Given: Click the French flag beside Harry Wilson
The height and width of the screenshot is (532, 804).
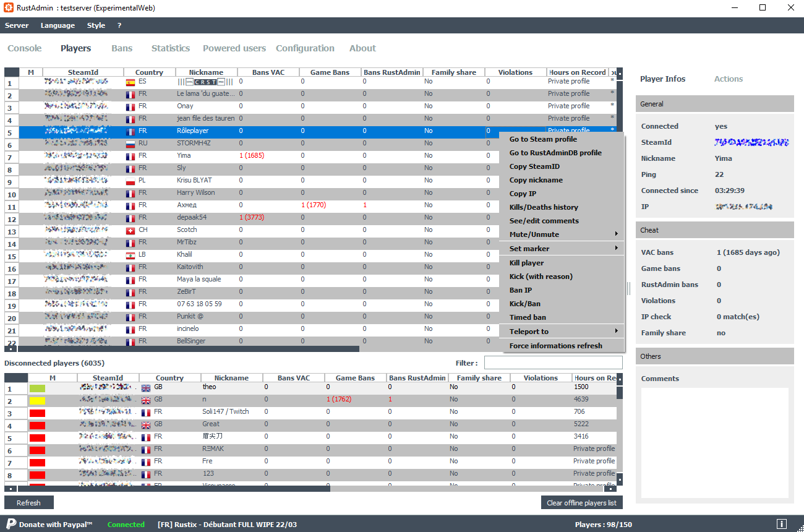Looking at the screenshot, I should [x=130, y=193].
